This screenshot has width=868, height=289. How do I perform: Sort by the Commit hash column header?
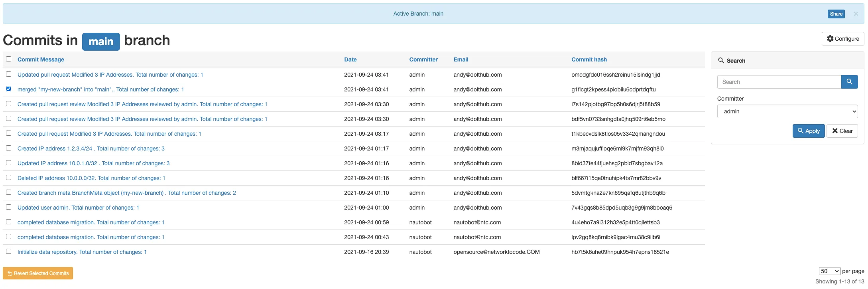589,59
